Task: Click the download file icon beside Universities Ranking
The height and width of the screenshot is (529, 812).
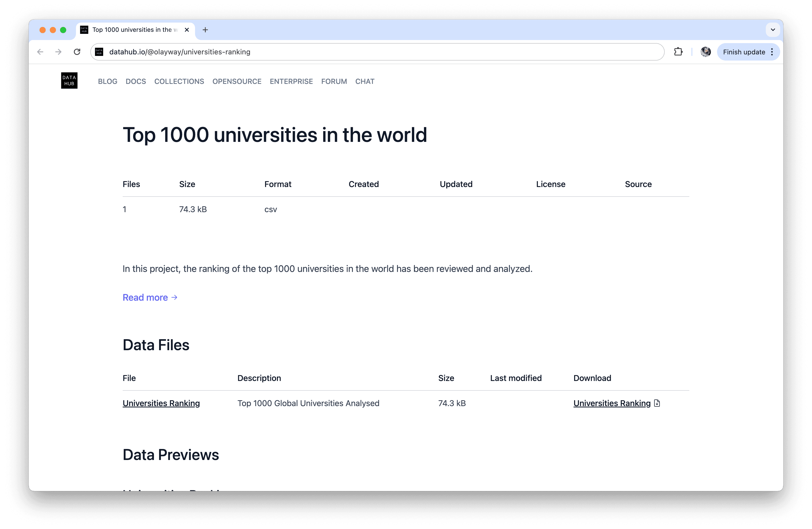Action: [x=657, y=403]
